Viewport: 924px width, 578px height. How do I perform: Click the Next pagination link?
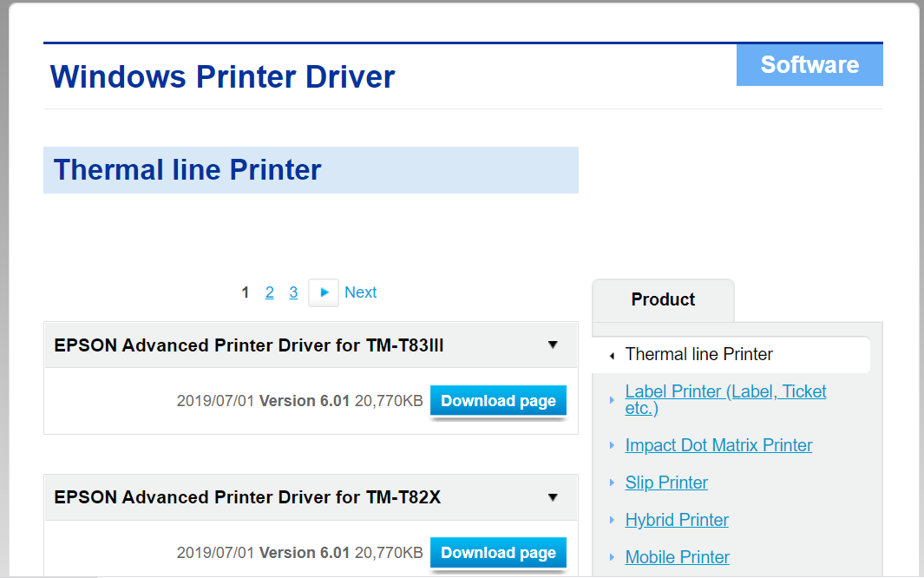361,292
